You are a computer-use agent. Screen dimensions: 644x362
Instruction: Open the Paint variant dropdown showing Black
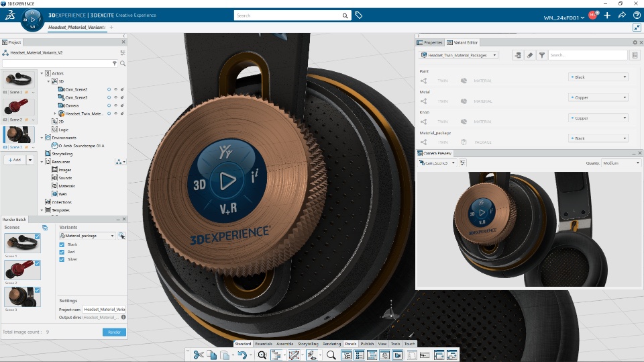598,77
